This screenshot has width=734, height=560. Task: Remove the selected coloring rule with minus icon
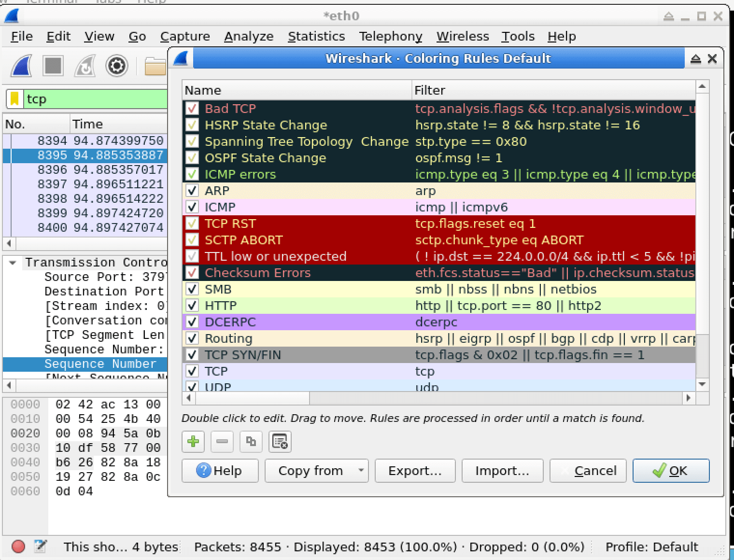[222, 441]
